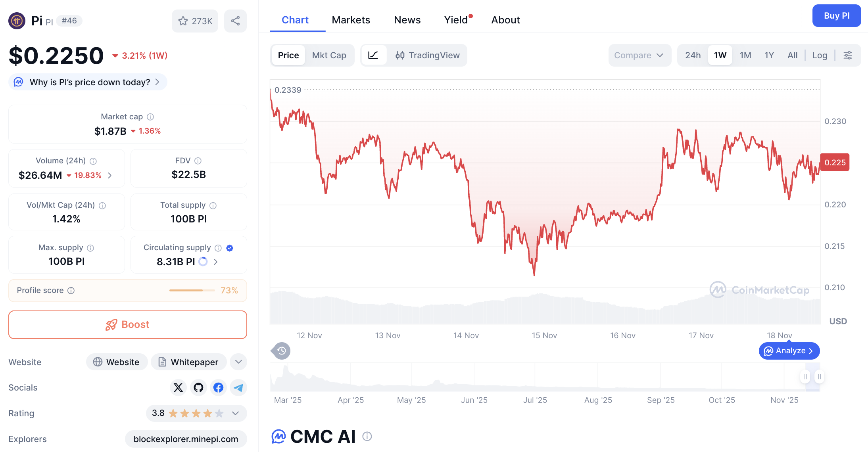868x452 pixels.
Task: Open Pi's GitHub social icon
Action: tap(198, 387)
